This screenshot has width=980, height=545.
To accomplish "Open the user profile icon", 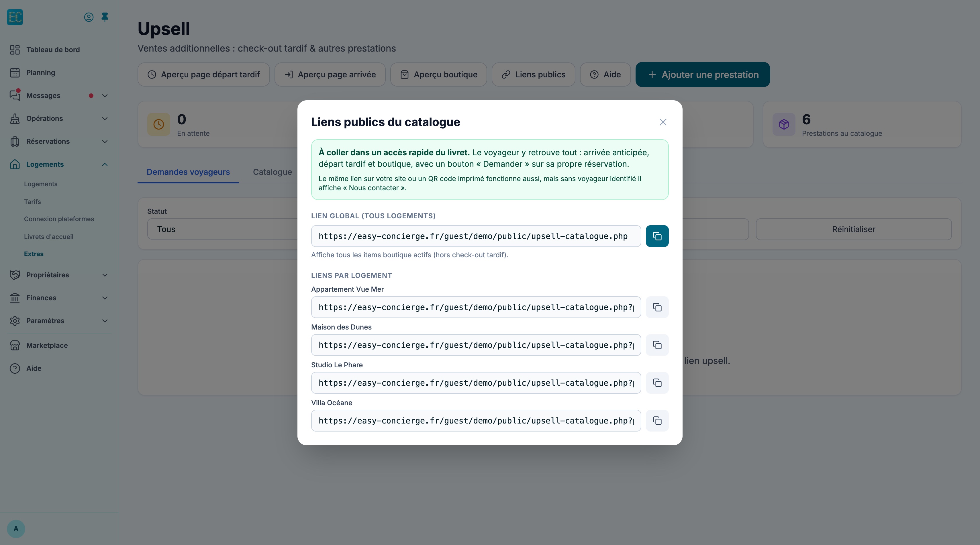I will coord(89,17).
